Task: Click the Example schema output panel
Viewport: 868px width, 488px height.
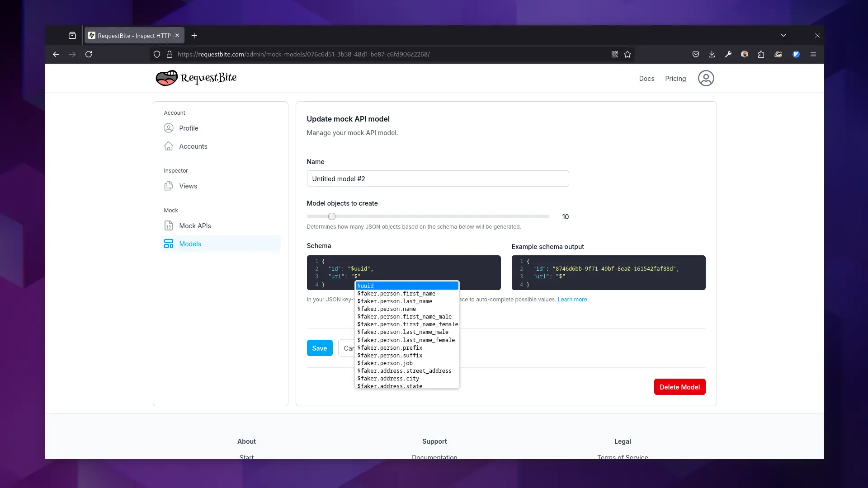Action: click(609, 272)
